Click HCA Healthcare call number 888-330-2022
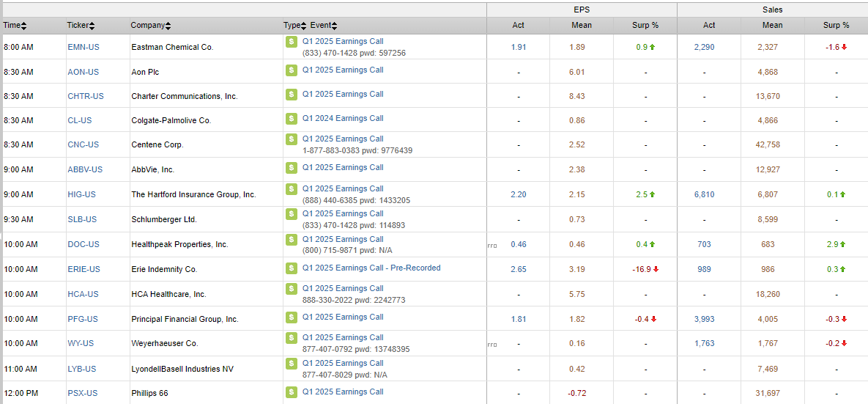Viewport: 868px width, 404px height. [325, 300]
